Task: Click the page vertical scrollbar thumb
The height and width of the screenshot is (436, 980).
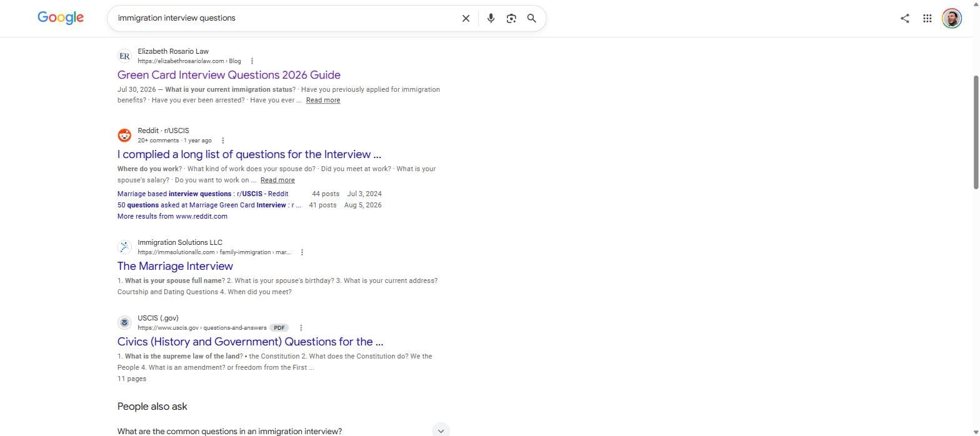Action: [976, 132]
